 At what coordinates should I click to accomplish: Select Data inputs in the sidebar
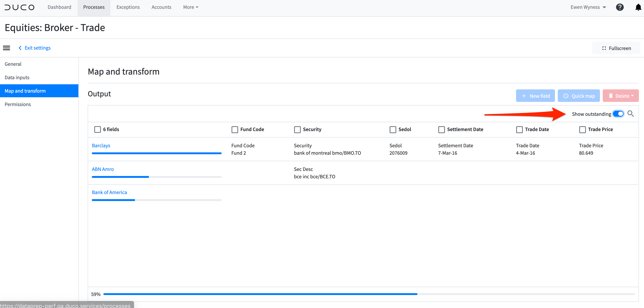pyautogui.click(x=17, y=77)
